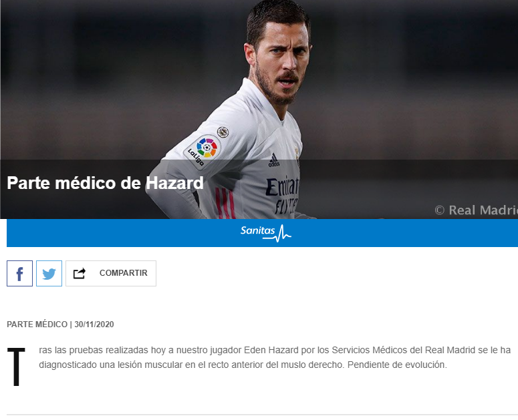Click the grey divider below the article
Image resolution: width=518 pixels, height=420 pixels.
[262, 415]
